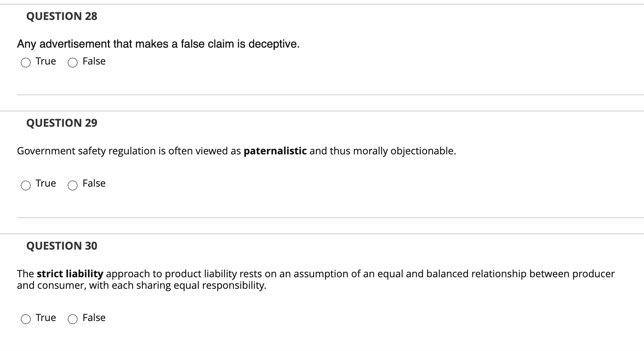Click the True label beside Question 28's radio
This screenshot has height=351, width=644.
[45, 61]
